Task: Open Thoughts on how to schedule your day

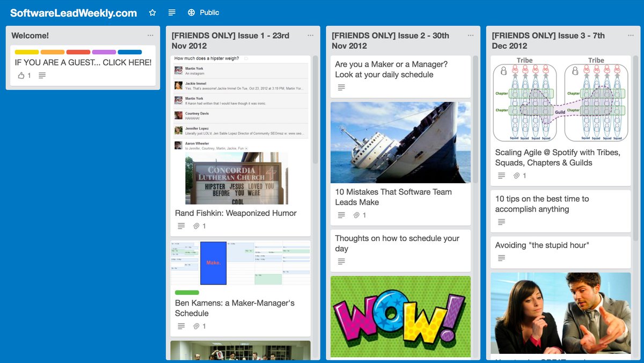Action: click(x=397, y=243)
